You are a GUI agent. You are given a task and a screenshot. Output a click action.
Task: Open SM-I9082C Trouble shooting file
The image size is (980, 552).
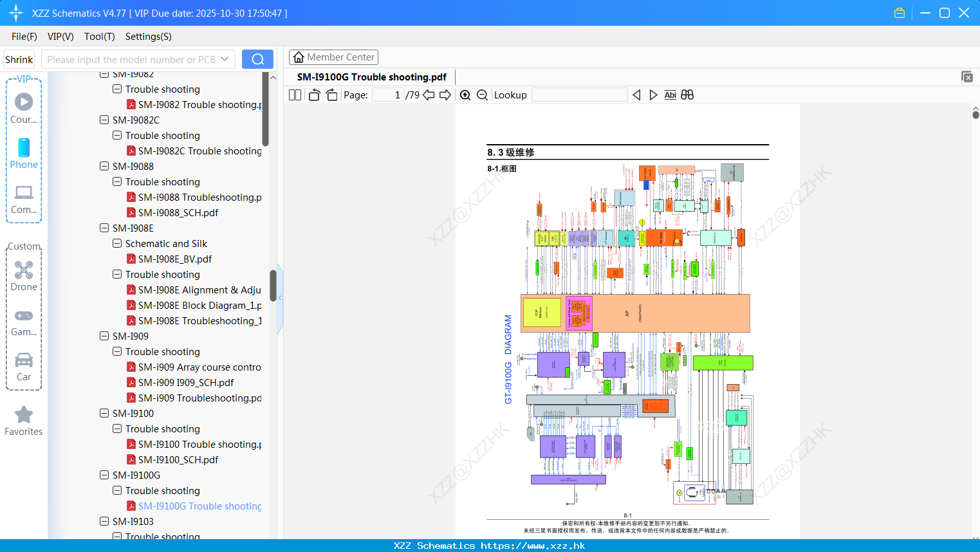point(194,151)
